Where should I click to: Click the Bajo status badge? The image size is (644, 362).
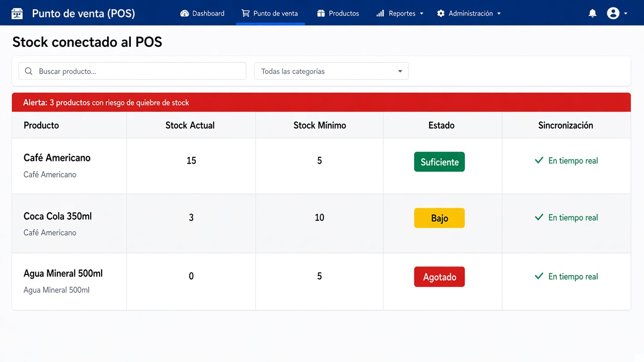(x=439, y=218)
